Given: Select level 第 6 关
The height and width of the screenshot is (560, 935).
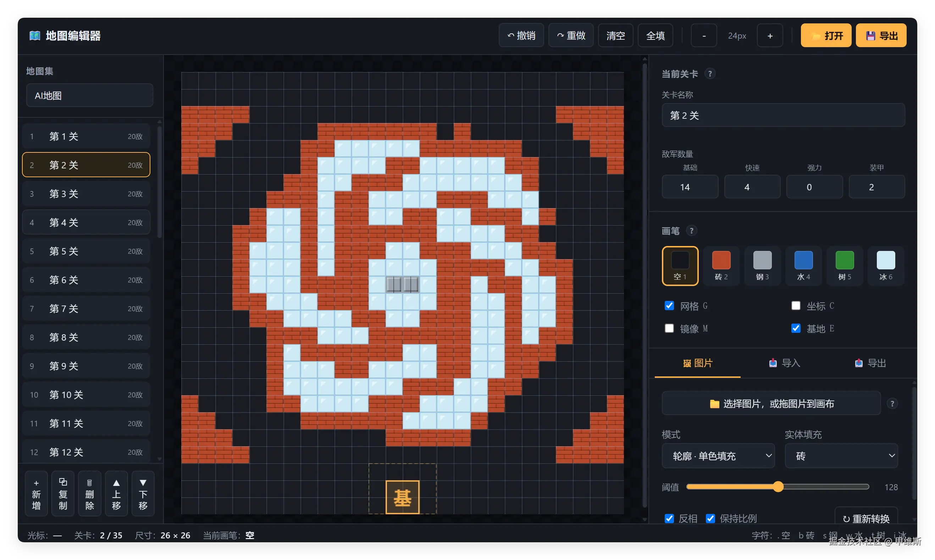Looking at the screenshot, I should [x=86, y=280].
